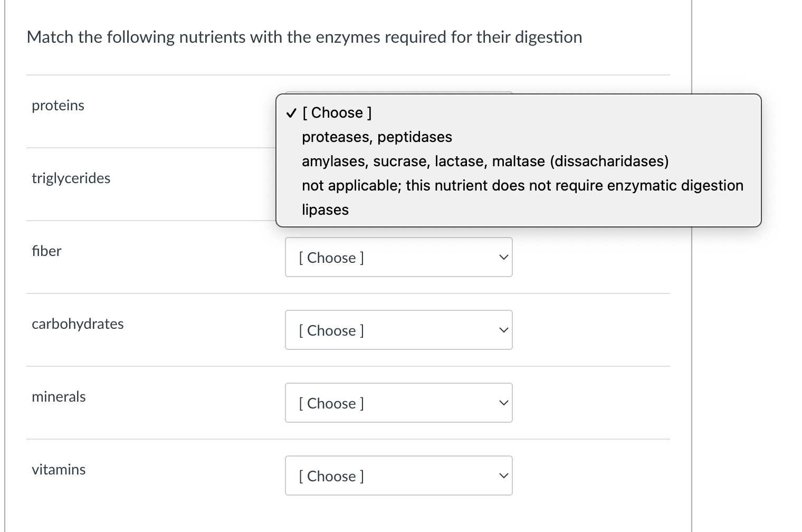Click the "[ Choose ]" text in minerals dropdown
This screenshot has height=532, width=802.
click(331, 403)
